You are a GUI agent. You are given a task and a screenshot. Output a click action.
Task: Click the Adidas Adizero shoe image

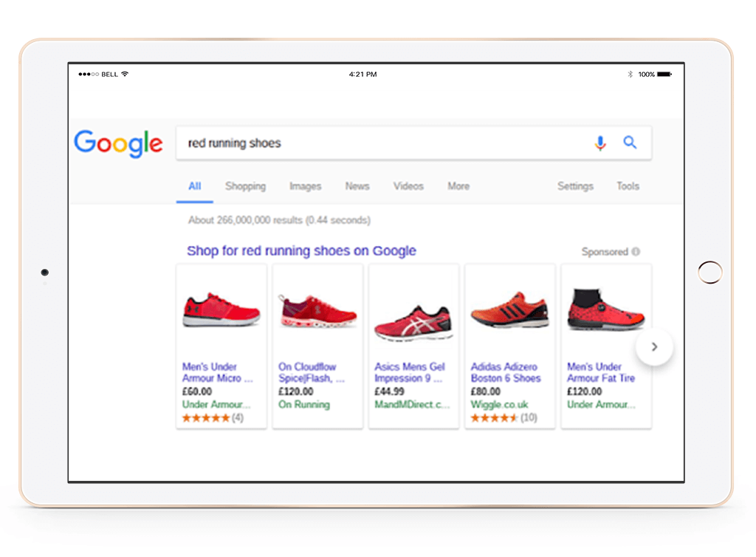click(x=509, y=310)
